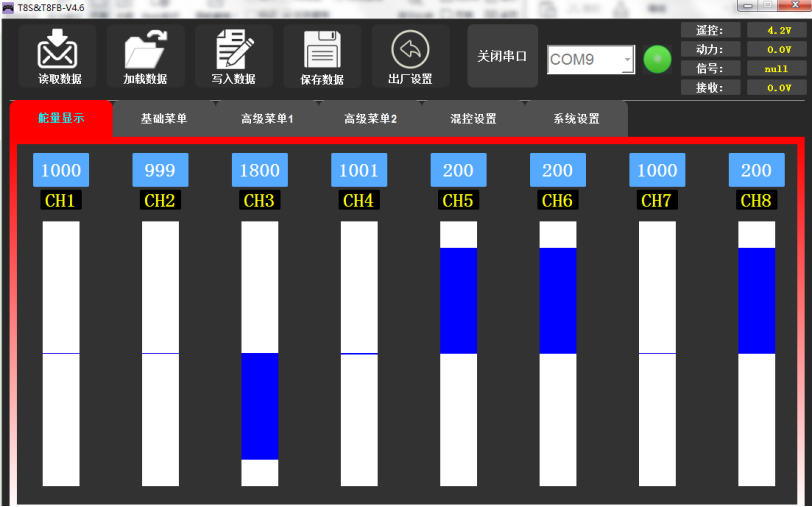This screenshot has height=507, width=812.
Task: Click the CH3 blue level bar
Action: coord(259,406)
